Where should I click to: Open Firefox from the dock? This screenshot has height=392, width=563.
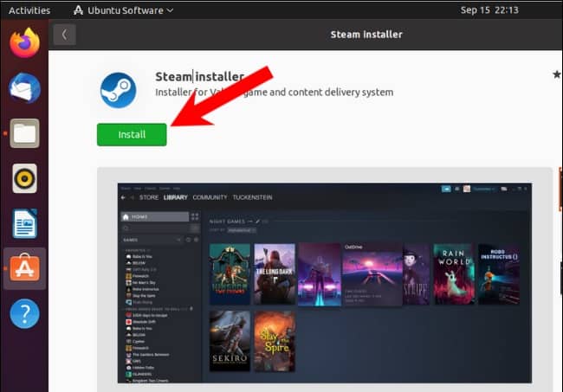point(24,43)
